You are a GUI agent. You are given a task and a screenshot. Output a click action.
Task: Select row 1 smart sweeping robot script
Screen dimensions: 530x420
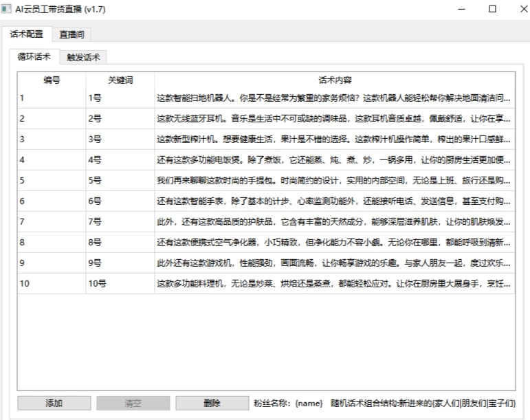[x=334, y=98]
